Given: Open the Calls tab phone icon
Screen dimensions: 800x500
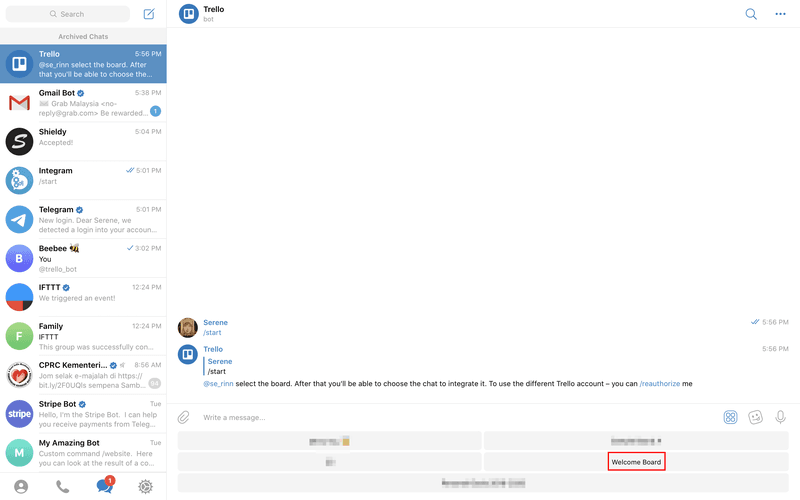Looking at the screenshot, I should click(x=62, y=487).
